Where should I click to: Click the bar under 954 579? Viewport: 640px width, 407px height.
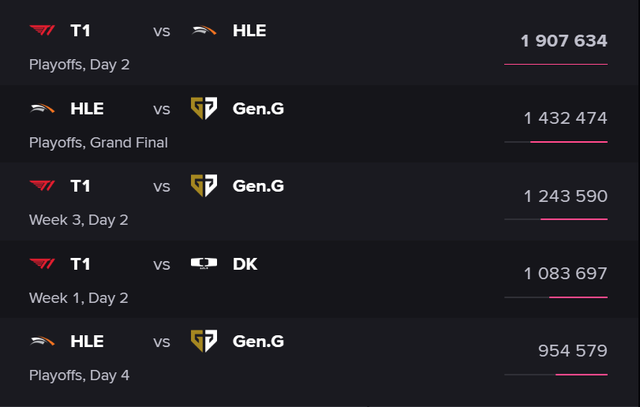coord(556,375)
